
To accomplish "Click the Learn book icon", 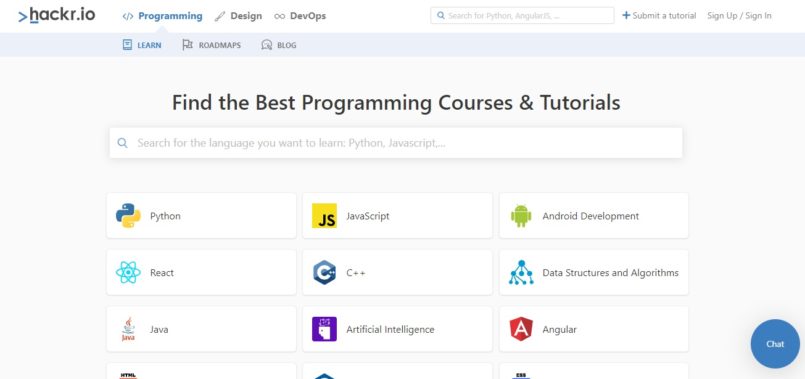I will pos(127,45).
